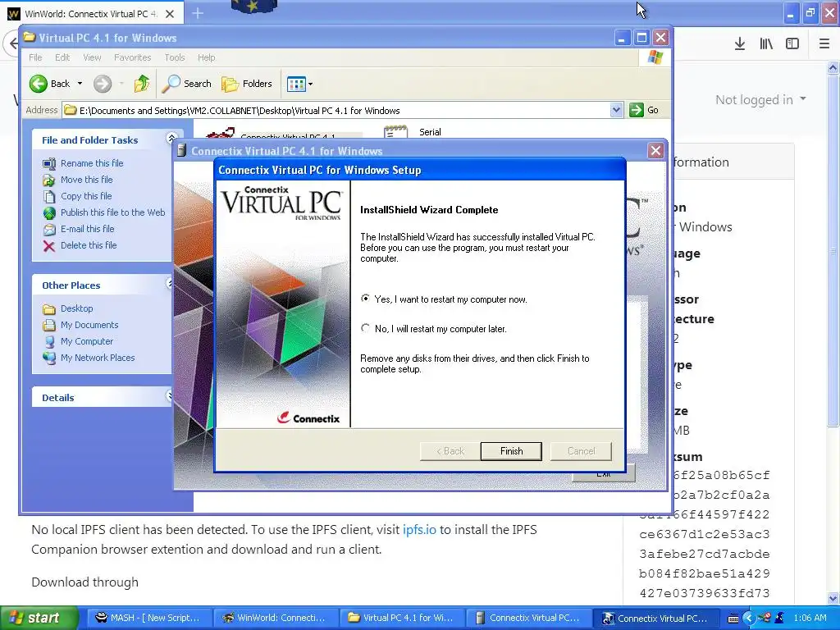
Task: Click 'E-mail this file' task link
Action: tap(87, 229)
